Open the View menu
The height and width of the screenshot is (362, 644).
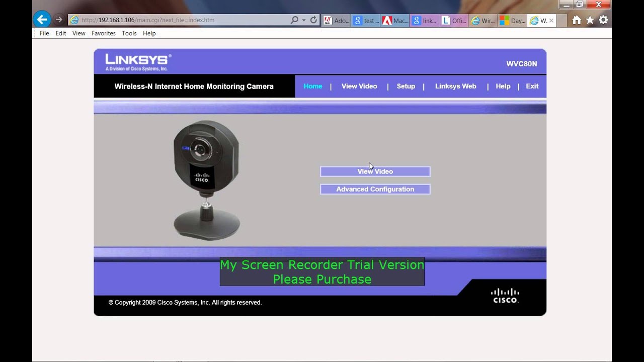[x=79, y=33]
